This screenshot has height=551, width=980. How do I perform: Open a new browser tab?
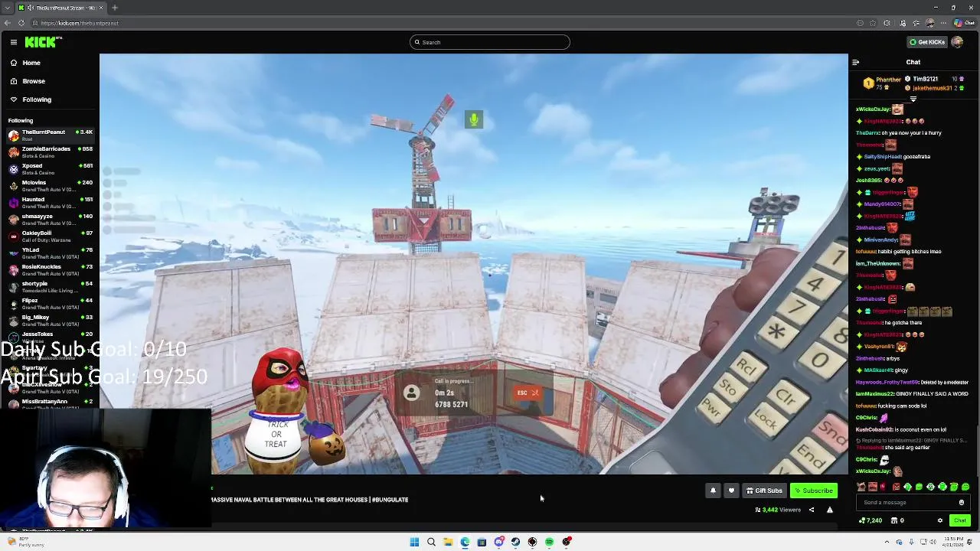(x=115, y=8)
